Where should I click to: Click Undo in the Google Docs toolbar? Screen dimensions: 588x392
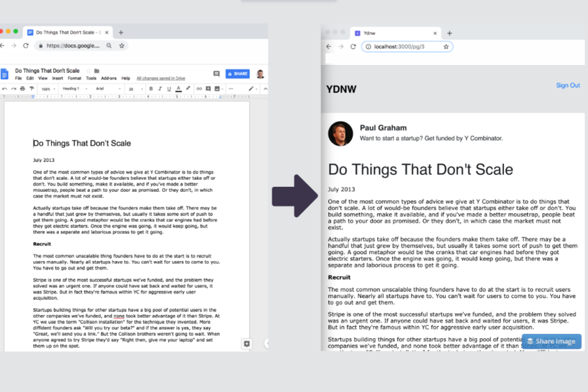pyautogui.click(x=4, y=89)
